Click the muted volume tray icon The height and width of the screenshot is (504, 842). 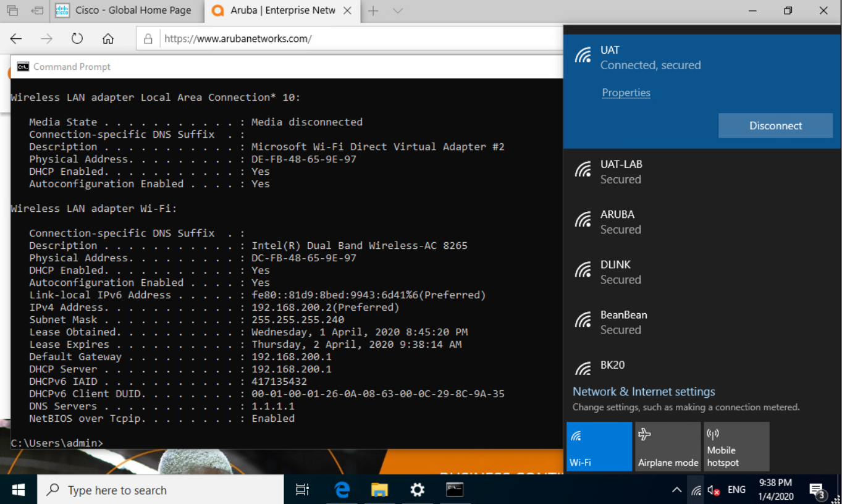714,490
